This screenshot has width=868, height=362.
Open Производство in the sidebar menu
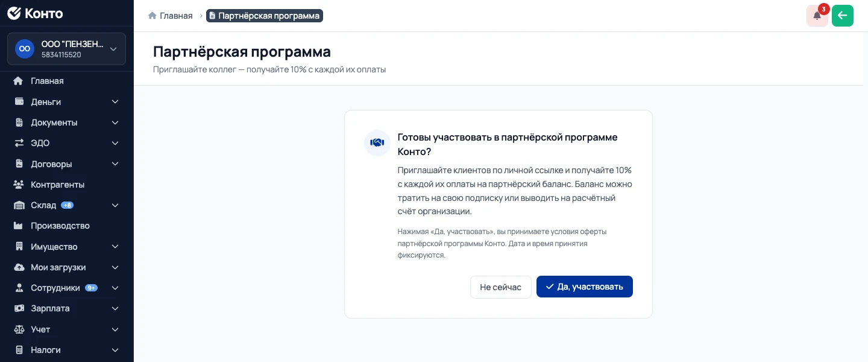point(66,226)
